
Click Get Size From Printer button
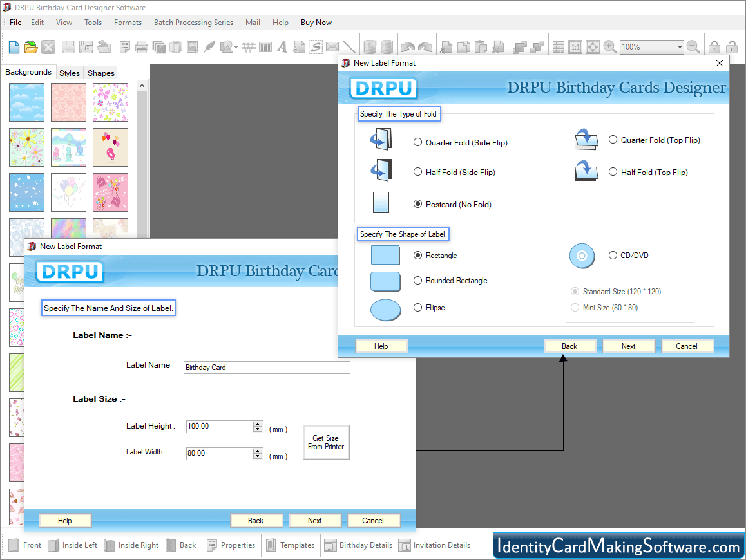[326, 442]
